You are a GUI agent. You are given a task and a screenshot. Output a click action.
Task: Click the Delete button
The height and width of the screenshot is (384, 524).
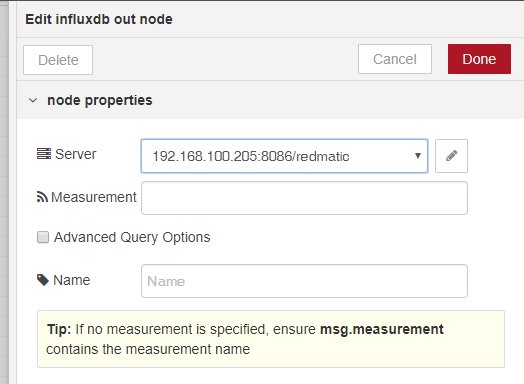[x=58, y=60]
